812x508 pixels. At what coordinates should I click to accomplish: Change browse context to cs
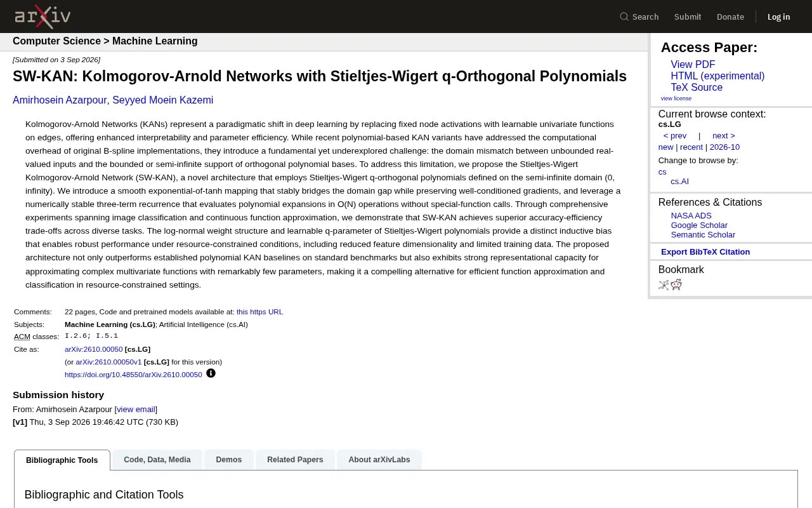pos(662,172)
